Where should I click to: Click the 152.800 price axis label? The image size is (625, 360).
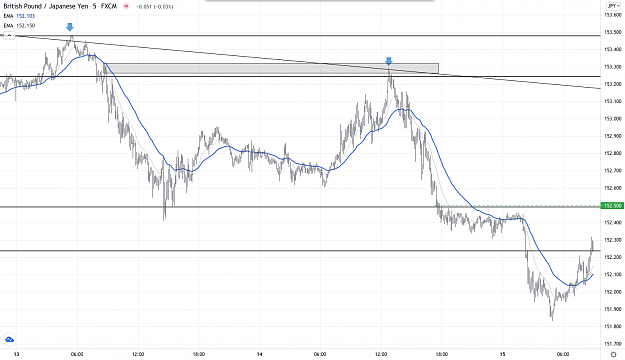(x=613, y=153)
